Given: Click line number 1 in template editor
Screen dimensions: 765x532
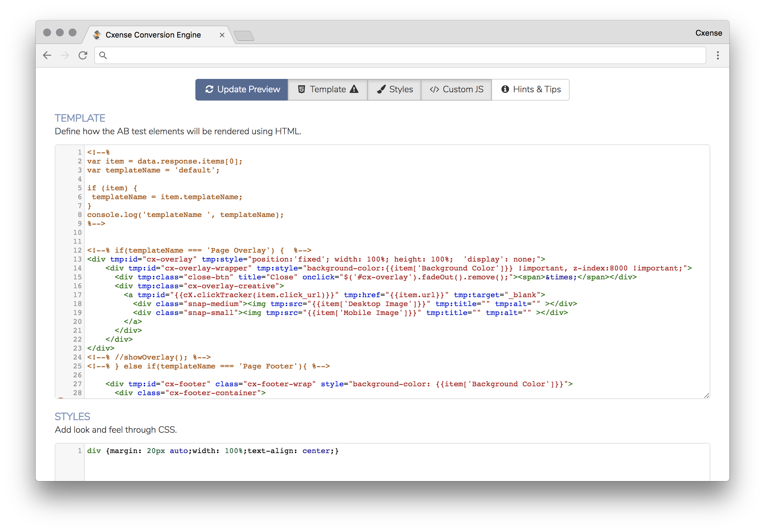Looking at the screenshot, I should click(80, 152).
